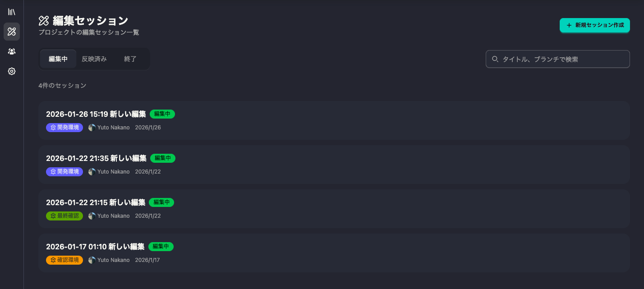Open session 2026-01-22 21:35 新しい編集
The height and width of the screenshot is (289, 644).
pos(334,165)
